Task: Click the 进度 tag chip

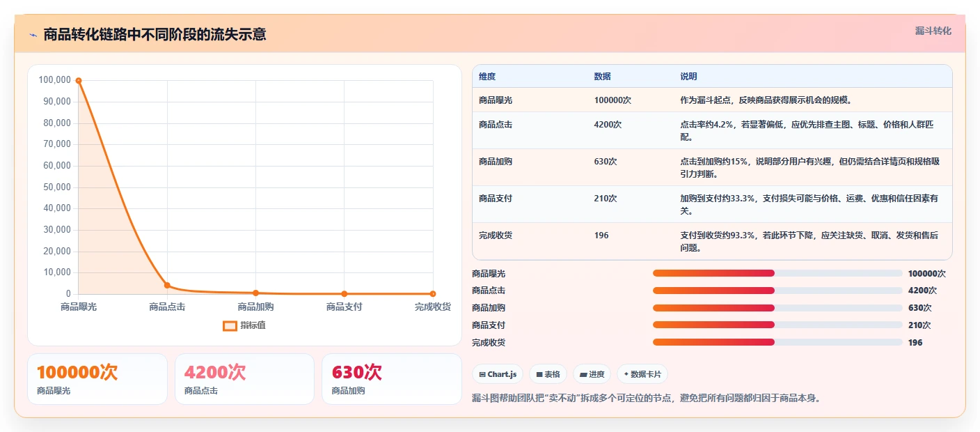Action: (592, 374)
